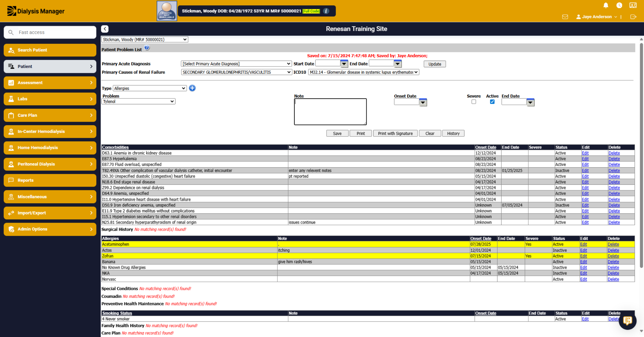Image resolution: width=644 pixels, height=337 pixels.
Task: Expand the Assessment menu
Action: pos(50,83)
